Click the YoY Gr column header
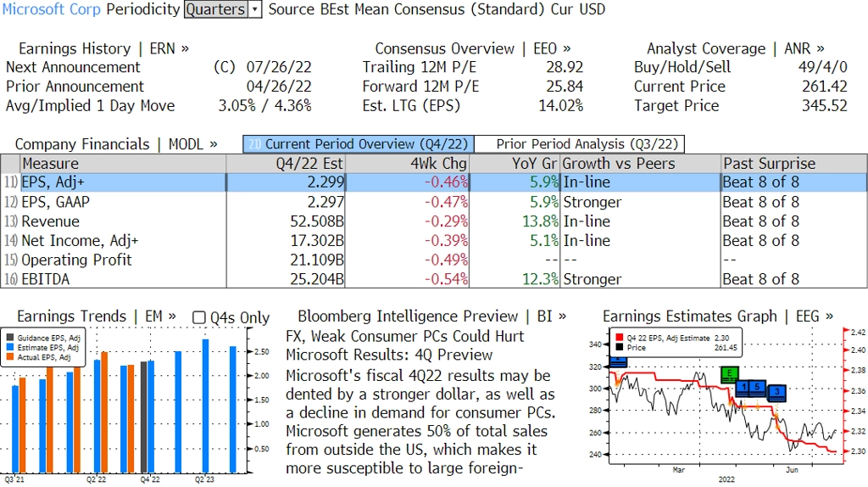 click(515, 164)
